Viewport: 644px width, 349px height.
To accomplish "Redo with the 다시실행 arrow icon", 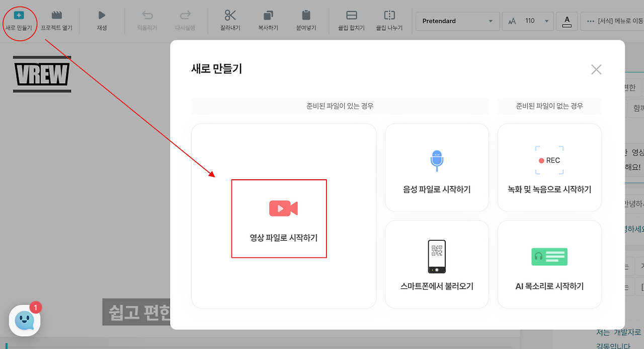I will click(x=185, y=16).
